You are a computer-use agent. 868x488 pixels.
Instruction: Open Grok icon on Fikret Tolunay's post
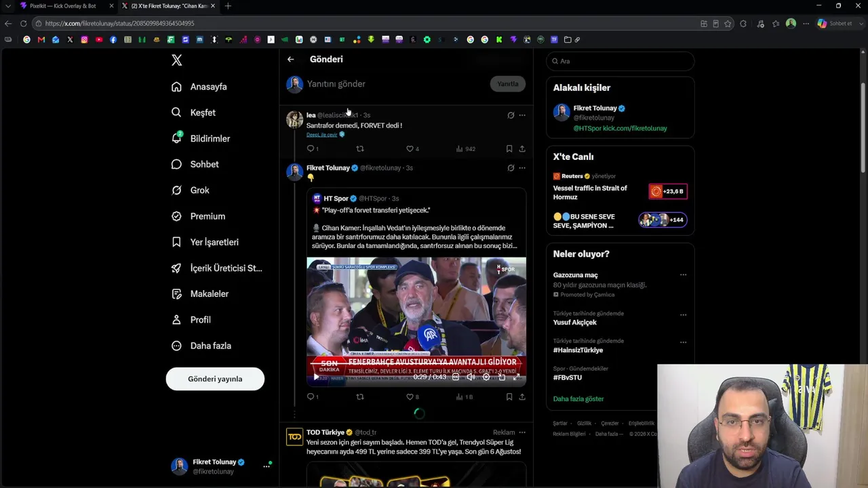[511, 168]
